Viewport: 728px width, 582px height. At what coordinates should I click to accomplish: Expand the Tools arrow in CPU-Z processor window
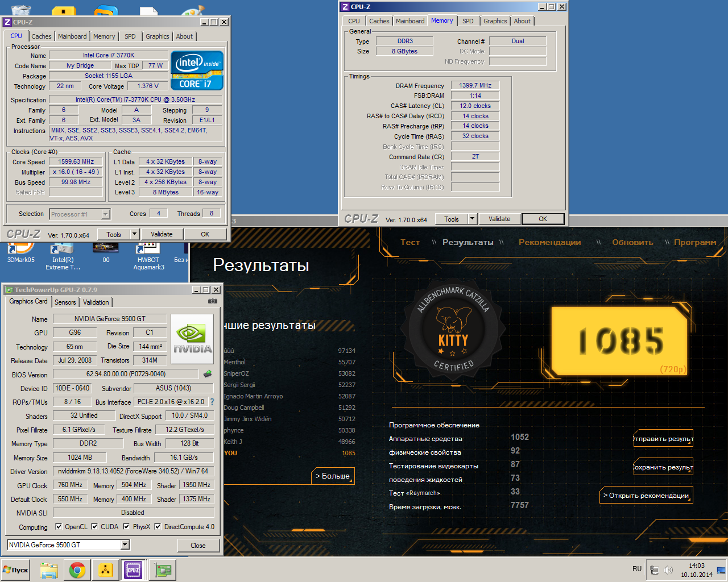(134, 234)
